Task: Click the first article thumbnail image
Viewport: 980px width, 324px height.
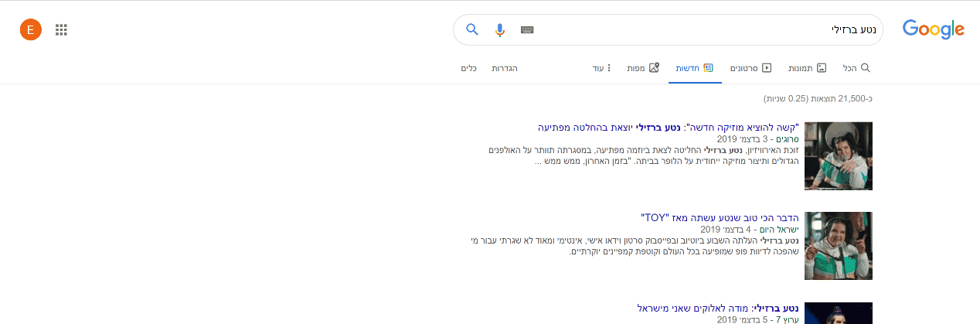Action: [x=838, y=155]
